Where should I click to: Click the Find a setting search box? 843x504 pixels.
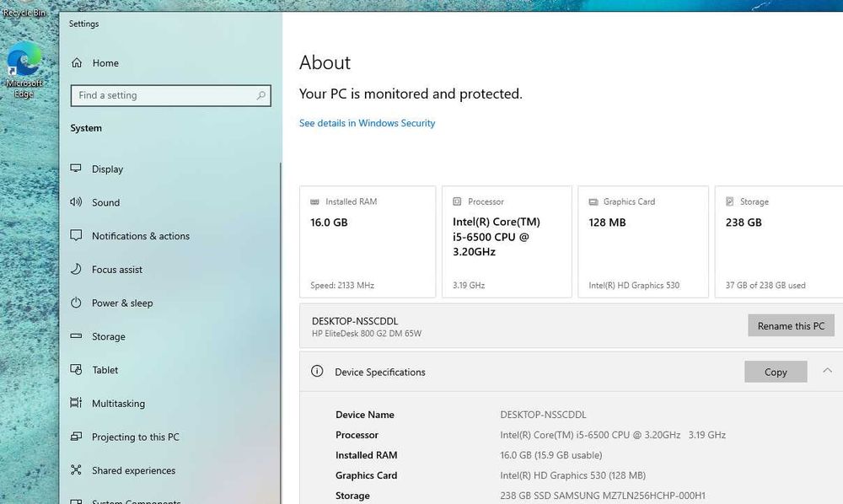(170, 95)
